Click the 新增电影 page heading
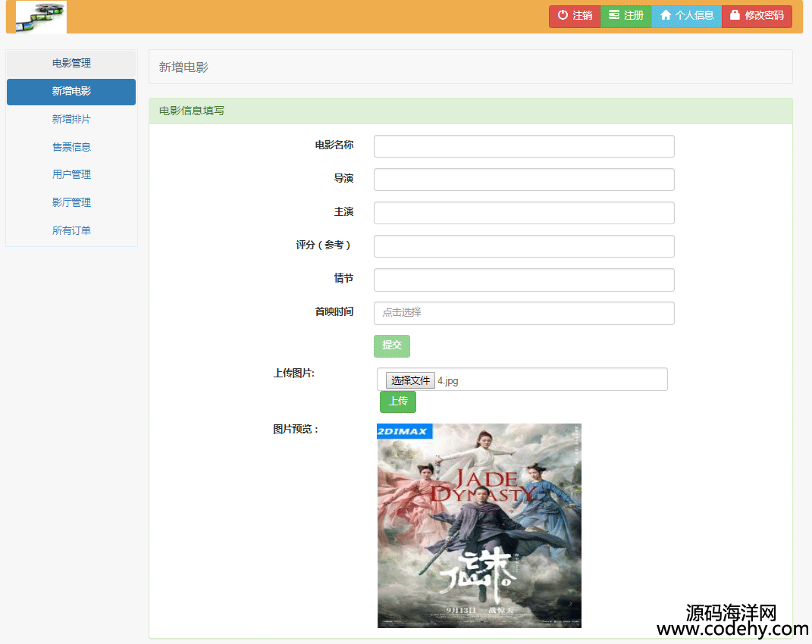The height and width of the screenshot is (644, 812). point(183,67)
